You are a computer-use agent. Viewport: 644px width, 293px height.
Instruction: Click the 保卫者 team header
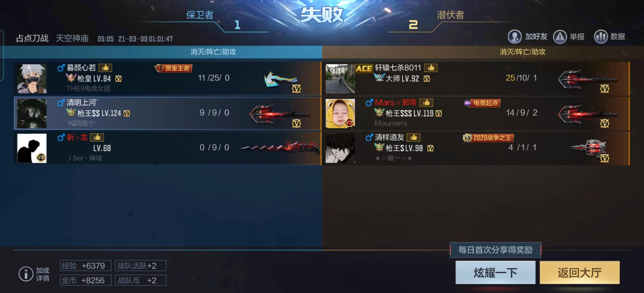pyautogui.click(x=200, y=15)
